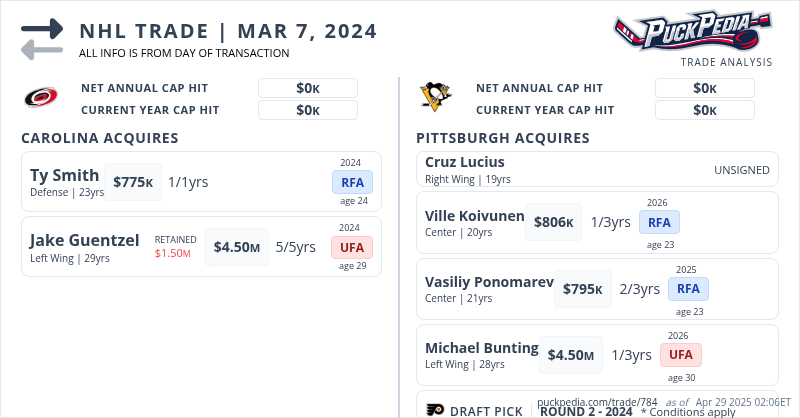Viewport: 800px width, 418px height.
Task: Click Vasiliy Ponomarev's RFA badge
Action: 688,289
